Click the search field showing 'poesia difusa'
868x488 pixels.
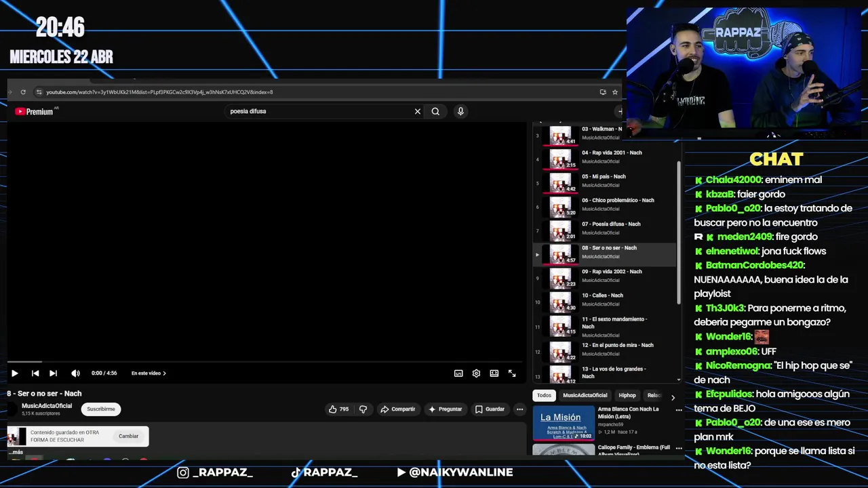tap(319, 111)
